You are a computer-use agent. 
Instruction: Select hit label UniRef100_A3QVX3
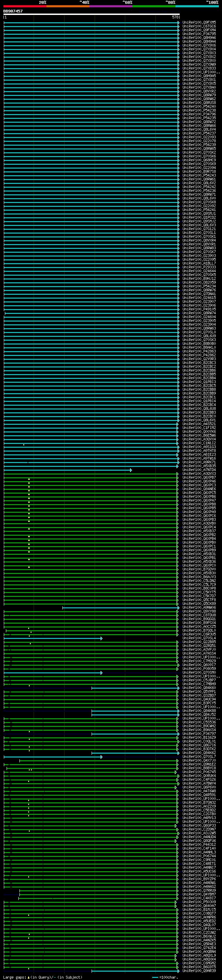(x=199, y=474)
